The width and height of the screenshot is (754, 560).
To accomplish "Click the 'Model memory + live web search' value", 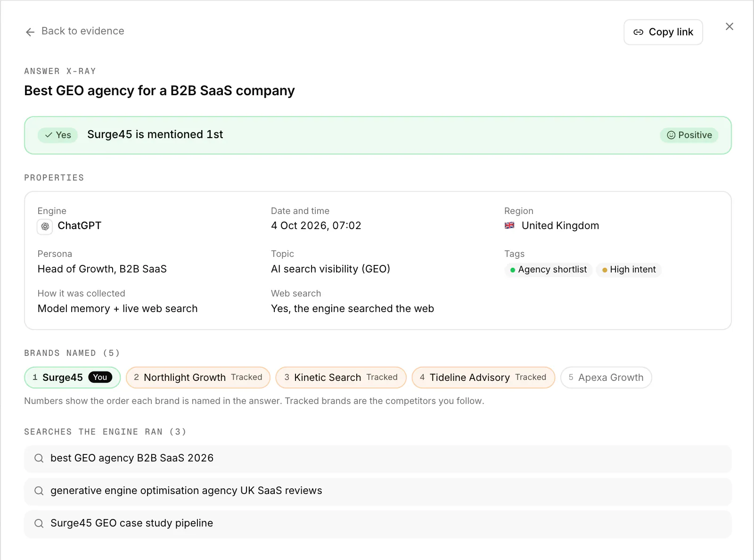I will (118, 309).
